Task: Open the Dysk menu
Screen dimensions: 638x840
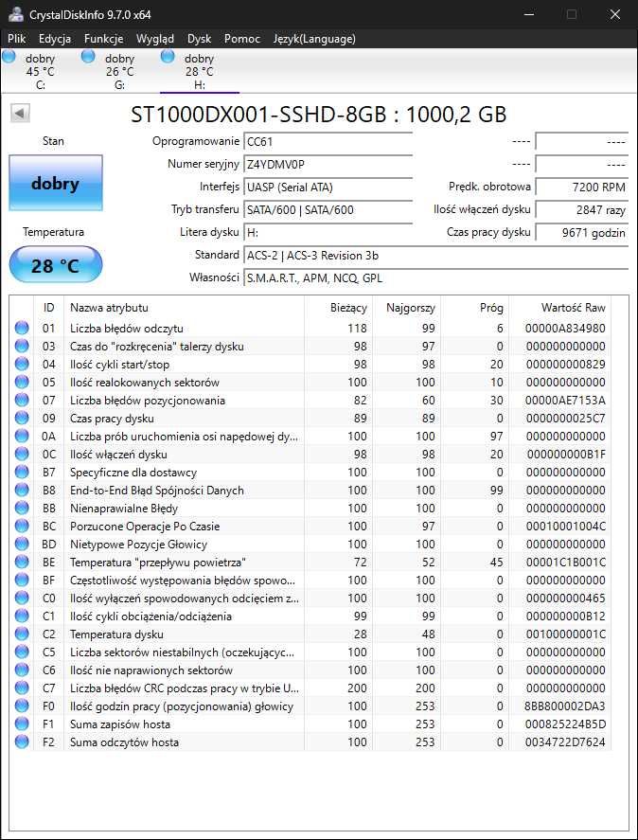Action: tap(200, 39)
